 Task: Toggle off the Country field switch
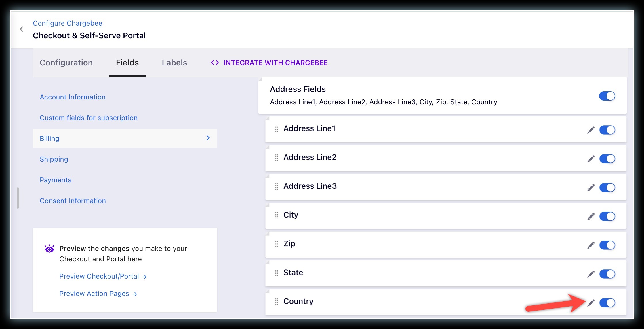[x=607, y=303]
